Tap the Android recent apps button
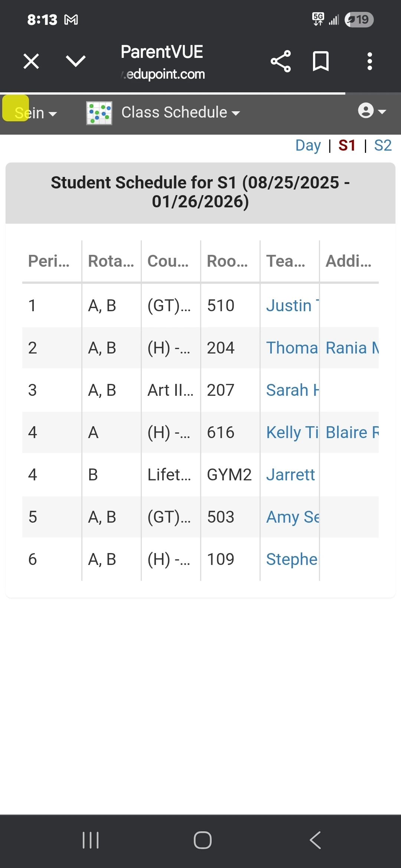The height and width of the screenshot is (868, 401). [x=91, y=840]
